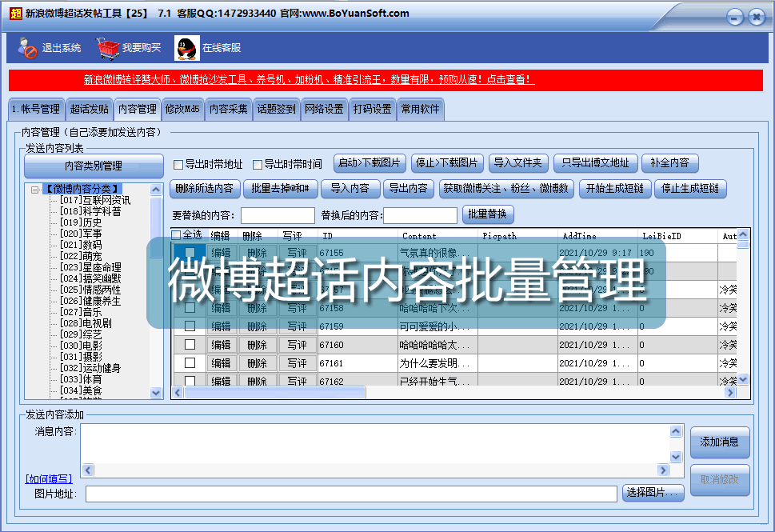Click the 批量替换 button
Viewport: 775px width, 532px height.
pos(488,214)
